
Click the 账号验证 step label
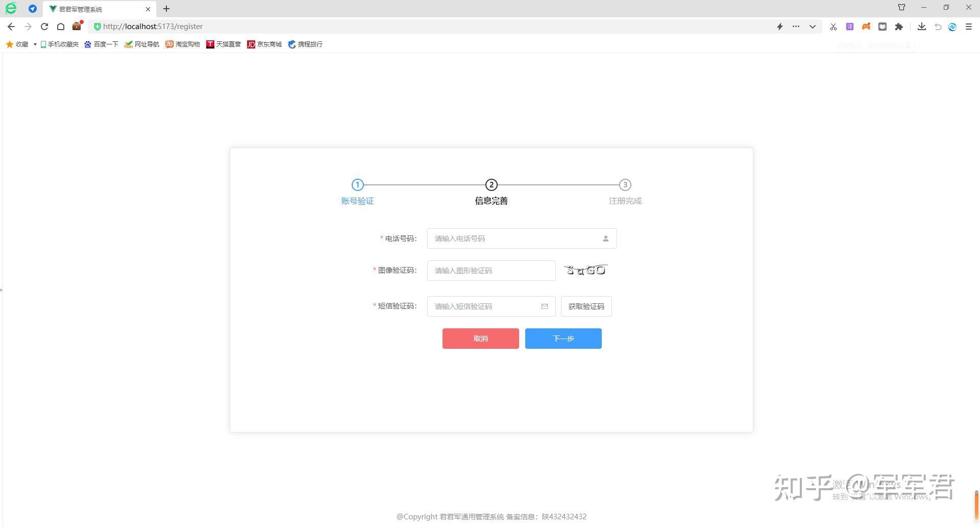point(357,201)
